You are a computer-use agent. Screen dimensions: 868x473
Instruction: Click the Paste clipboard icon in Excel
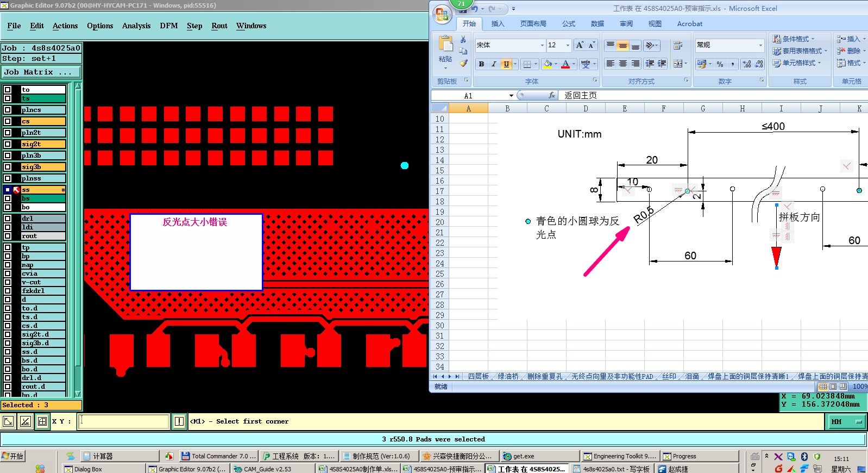point(445,44)
